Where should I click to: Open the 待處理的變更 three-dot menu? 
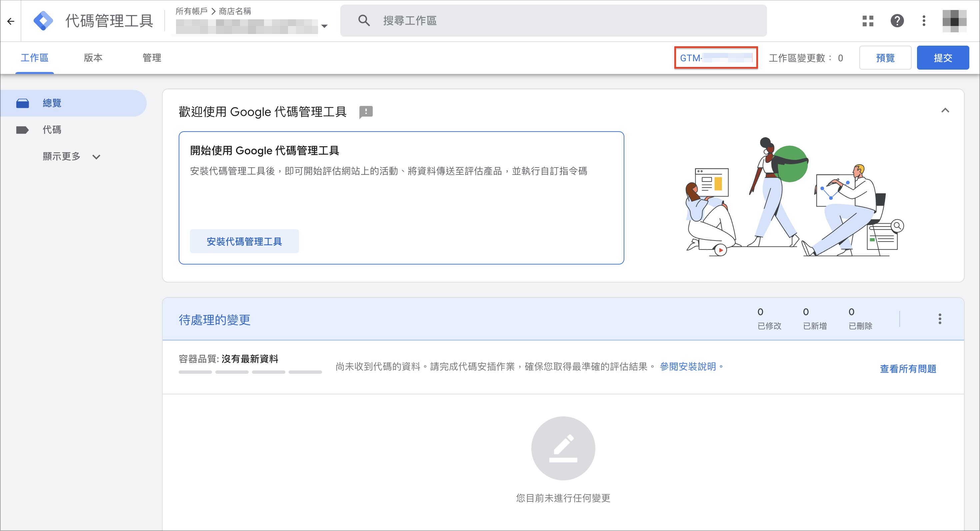[x=940, y=318]
